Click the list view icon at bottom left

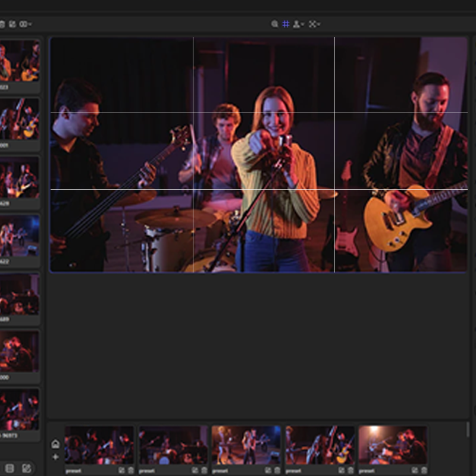[x=9, y=468]
